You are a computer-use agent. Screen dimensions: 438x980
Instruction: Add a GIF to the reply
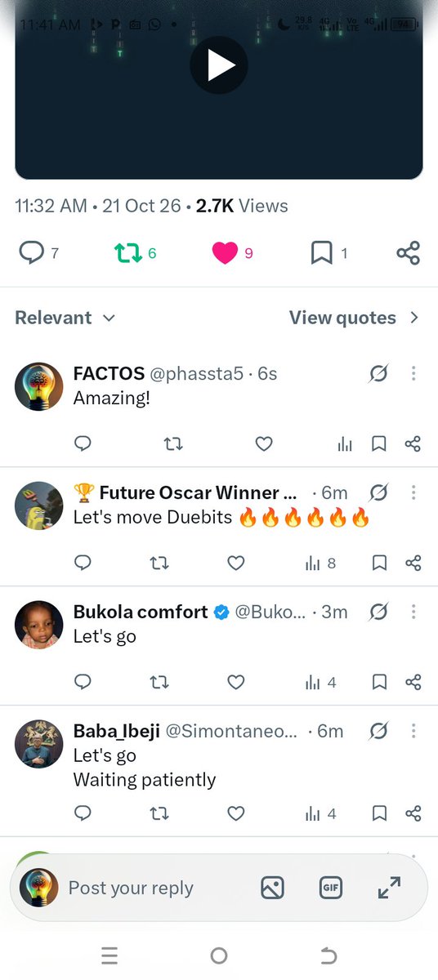[331, 889]
